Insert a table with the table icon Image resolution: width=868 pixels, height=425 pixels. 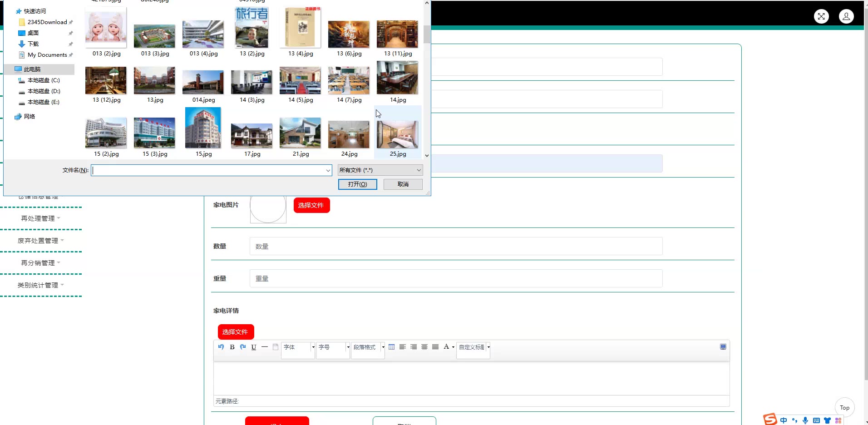point(392,347)
